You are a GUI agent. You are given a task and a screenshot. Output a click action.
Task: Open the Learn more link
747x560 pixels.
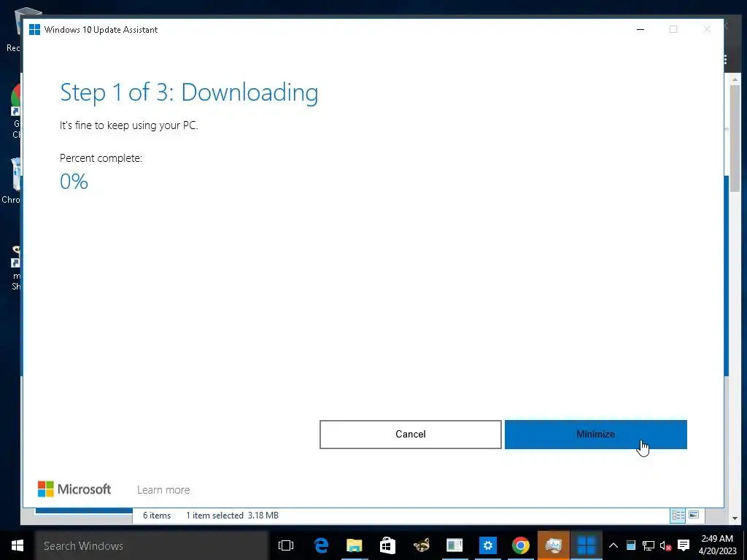click(x=163, y=490)
